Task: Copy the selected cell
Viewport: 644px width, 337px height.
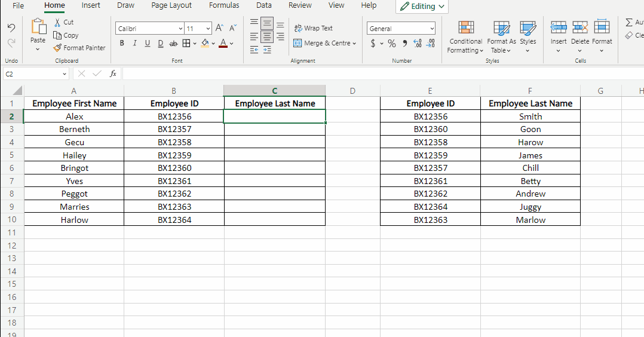Action: 66,35
